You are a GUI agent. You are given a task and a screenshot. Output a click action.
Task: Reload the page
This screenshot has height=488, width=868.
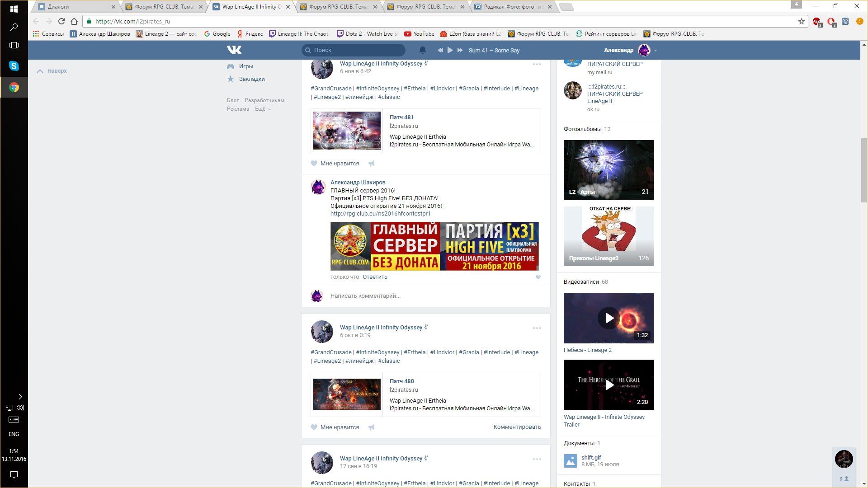point(61,21)
